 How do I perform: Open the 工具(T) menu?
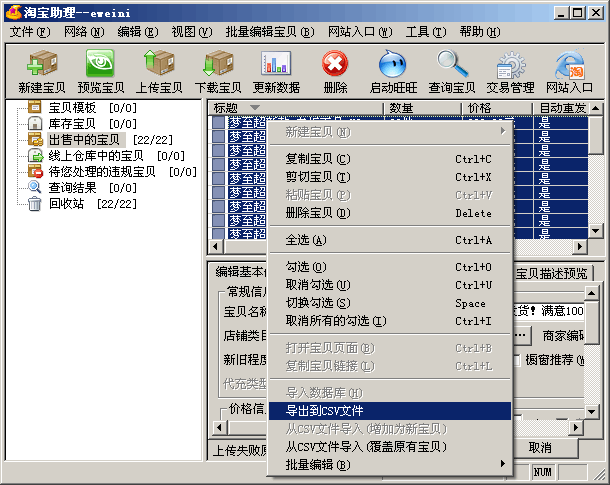click(x=426, y=32)
